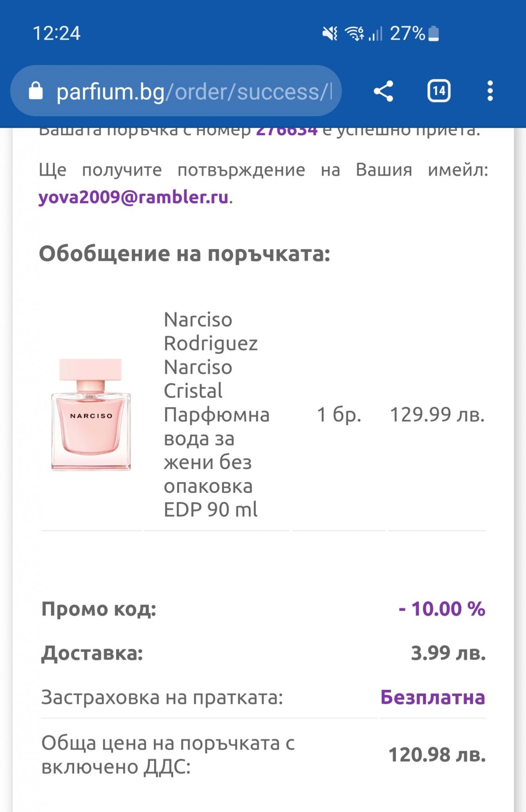Tap the 12:24 clock in status bar

tap(56, 33)
